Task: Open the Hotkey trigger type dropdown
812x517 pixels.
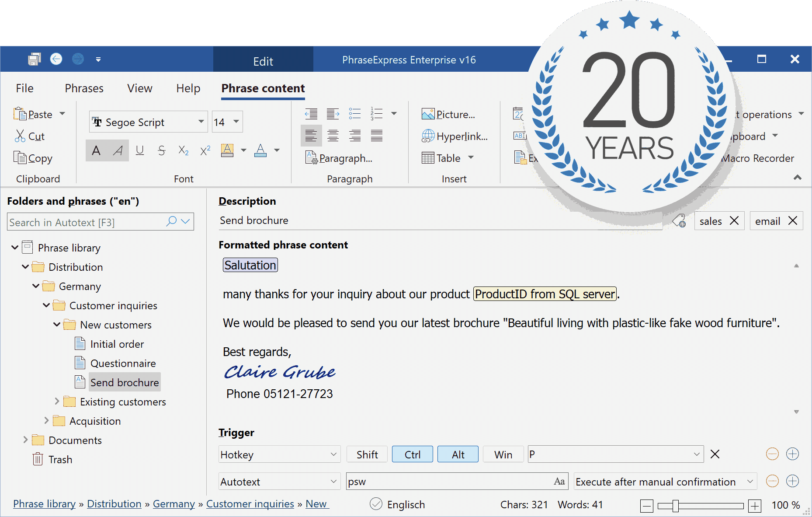Action: click(x=279, y=454)
